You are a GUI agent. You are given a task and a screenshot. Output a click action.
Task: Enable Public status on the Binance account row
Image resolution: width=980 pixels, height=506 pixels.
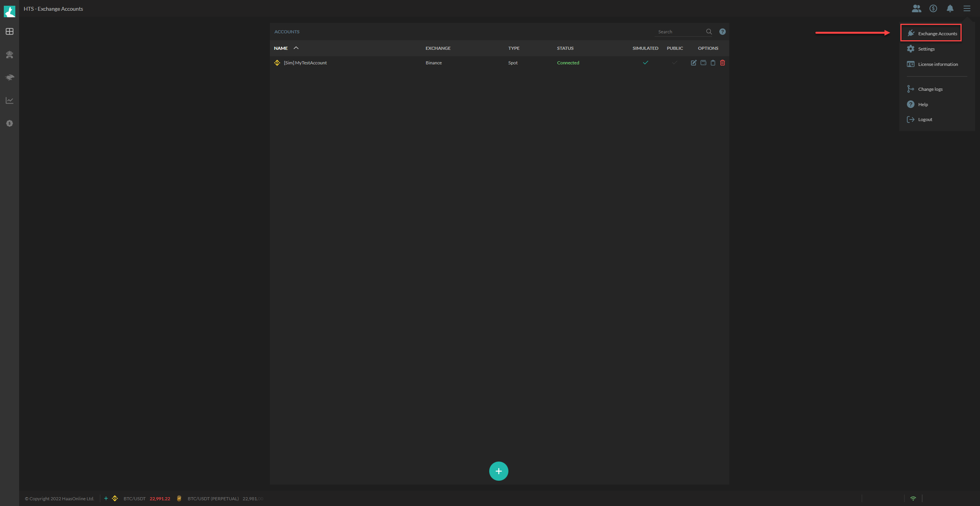tap(675, 62)
